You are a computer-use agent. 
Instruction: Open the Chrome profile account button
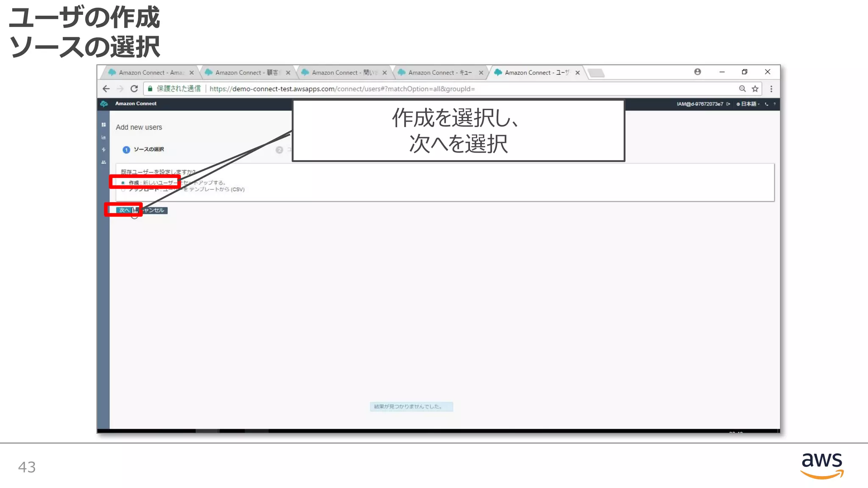pyautogui.click(x=697, y=72)
